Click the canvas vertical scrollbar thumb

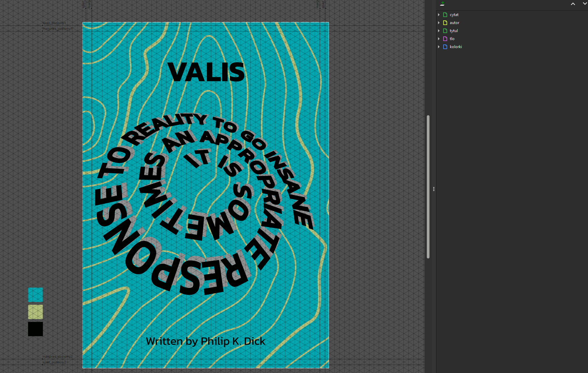pyautogui.click(x=428, y=187)
